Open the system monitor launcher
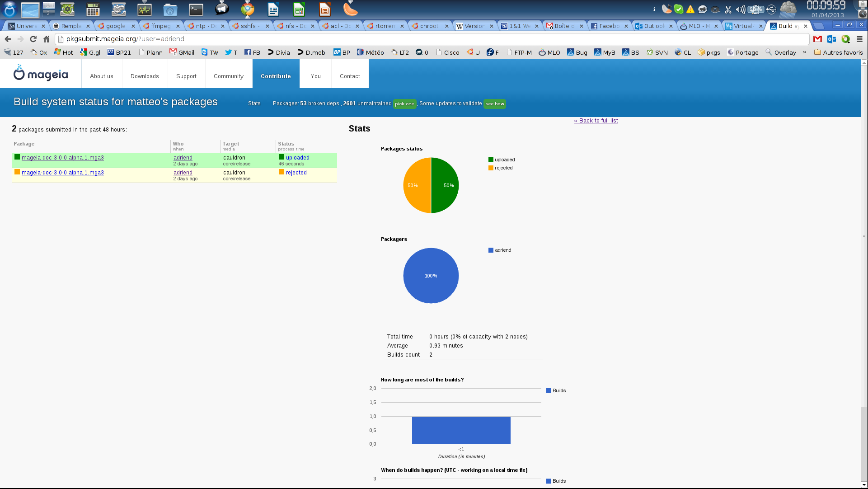 (x=145, y=9)
